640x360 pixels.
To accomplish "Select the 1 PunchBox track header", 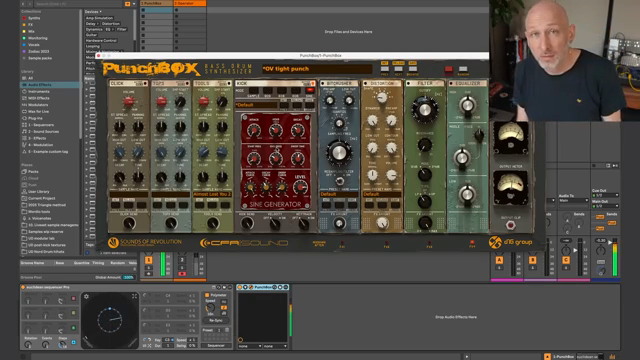I will [x=157, y=3].
